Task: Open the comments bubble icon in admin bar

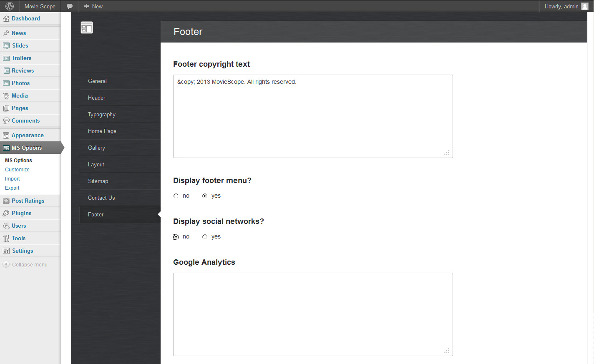Action: tap(70, 6)
